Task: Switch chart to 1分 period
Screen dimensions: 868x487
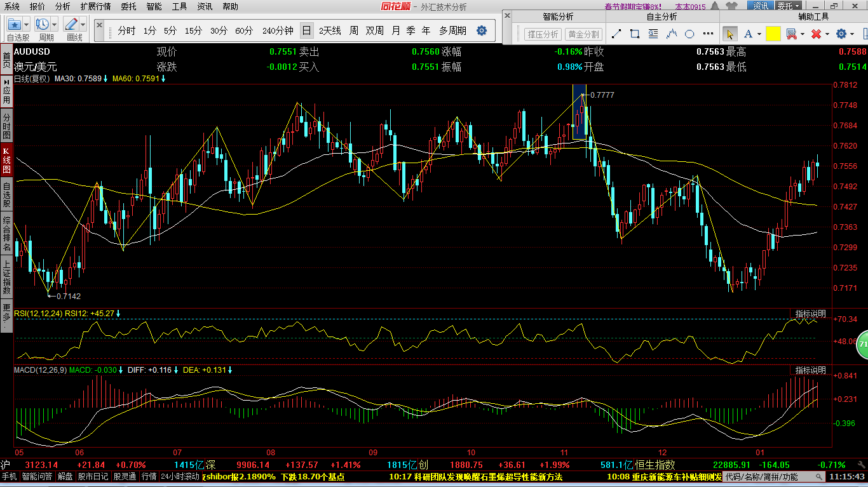Action: 149,30
